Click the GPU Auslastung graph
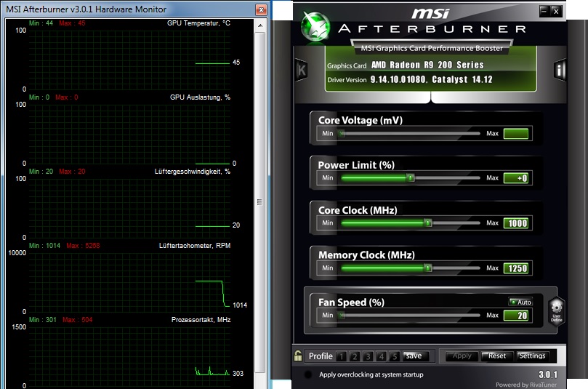This screenshot has width=588, height=389. [x=129, y=134]
